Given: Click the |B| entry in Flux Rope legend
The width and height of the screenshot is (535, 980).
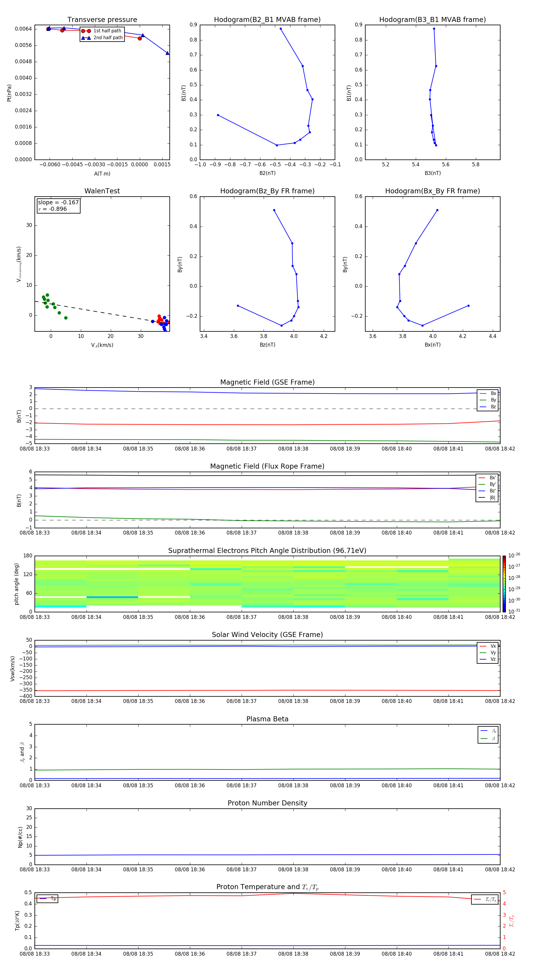Looking at the screenshot, I should [x=487, y=498].
